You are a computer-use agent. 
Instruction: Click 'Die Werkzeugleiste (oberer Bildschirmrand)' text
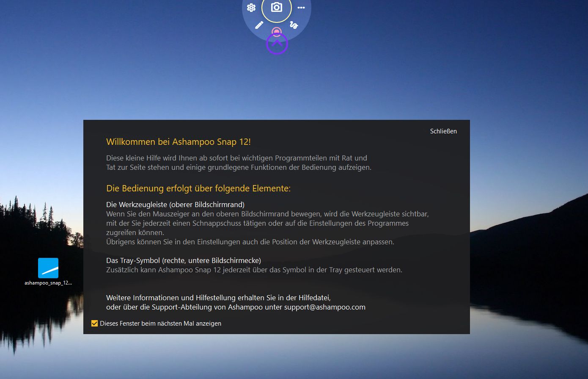175,205
